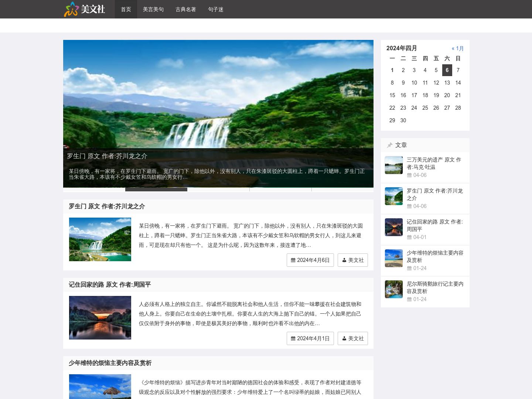The width and height of the screenshot is (532, 399).
Task: Click the sunset lake thumbnail of 记住回家的路
Action: click(100, 318)
